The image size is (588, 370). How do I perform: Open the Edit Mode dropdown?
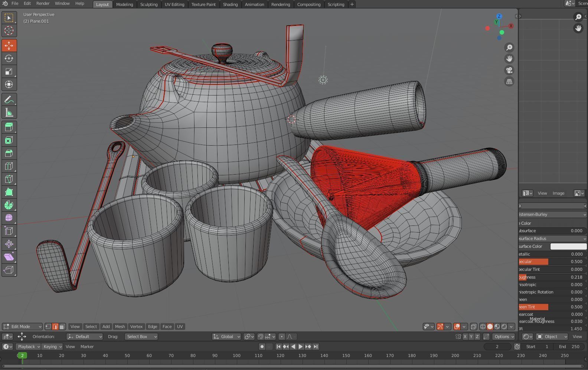22,327
